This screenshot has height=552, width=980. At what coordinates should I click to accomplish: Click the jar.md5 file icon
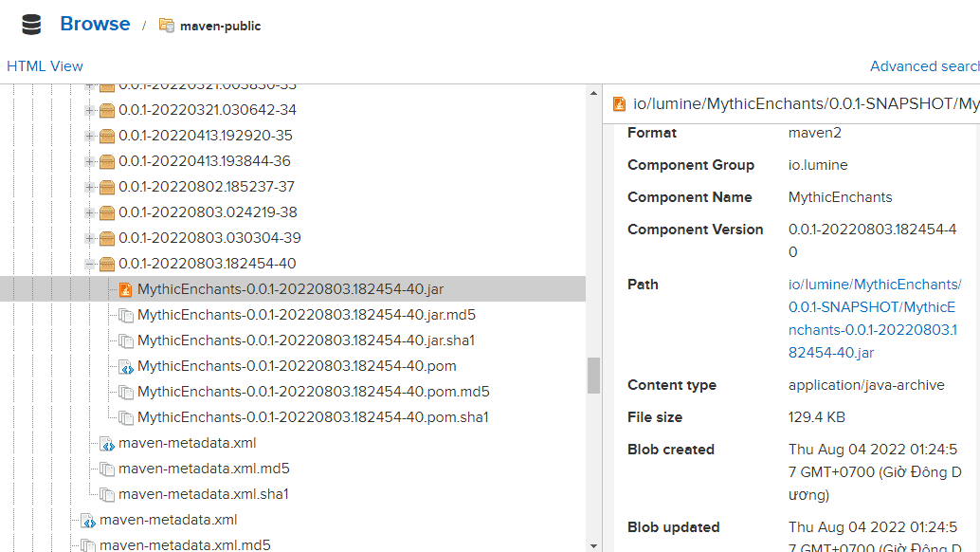coord(125,315)
